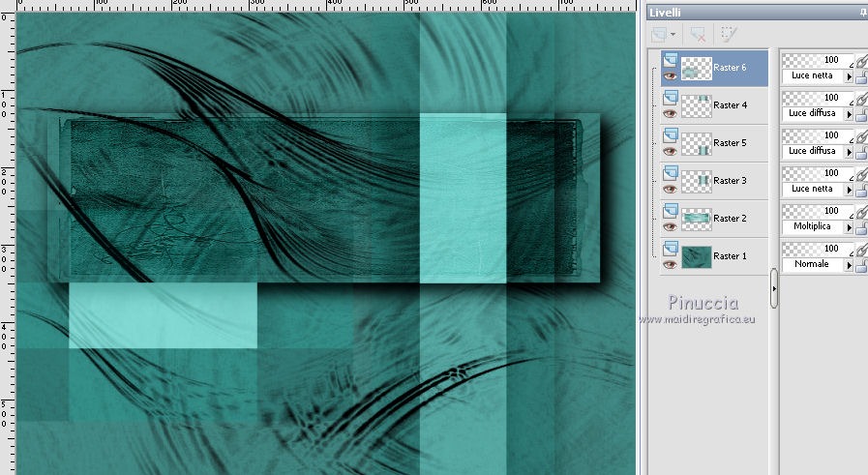Image resolution: width=868 pixels, height=475 pixels.
Task: Adjust the opacity slider for Raster 5
Action: click(818, 135)
